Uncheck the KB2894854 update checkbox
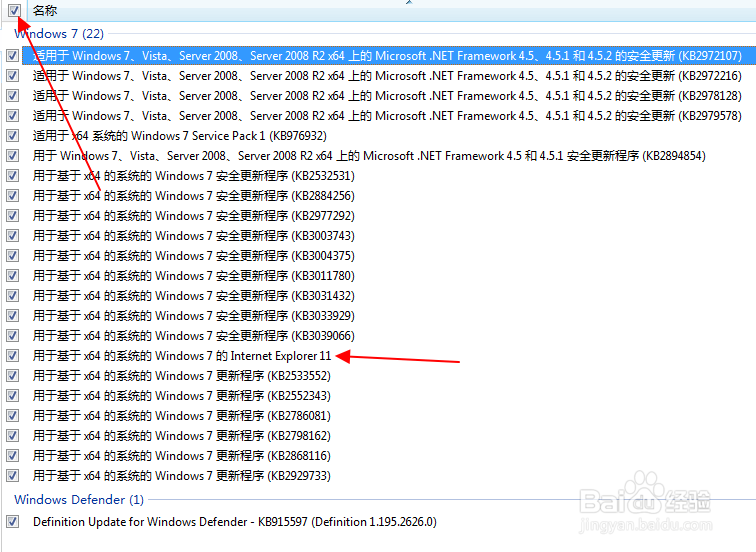Viewport: 756px width, 552px height. coord(13,156)
